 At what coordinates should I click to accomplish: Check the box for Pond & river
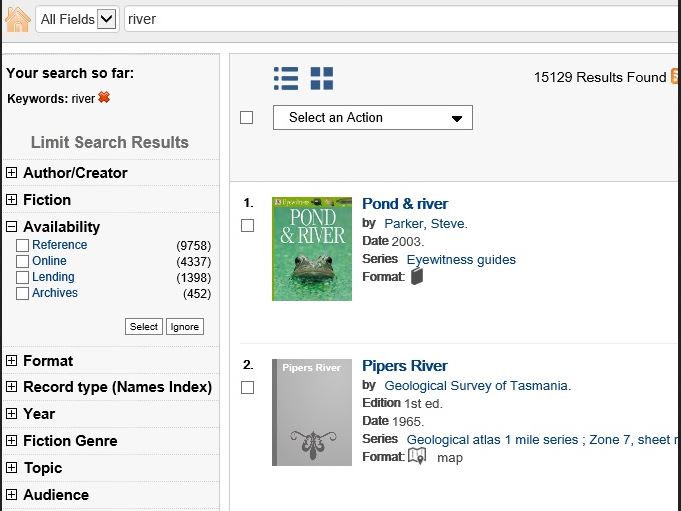[x=247, y=226]
